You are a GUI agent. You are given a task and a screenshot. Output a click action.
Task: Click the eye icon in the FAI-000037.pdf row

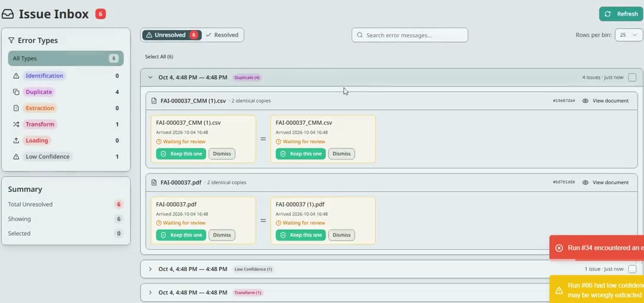click(x=585, y=182)
